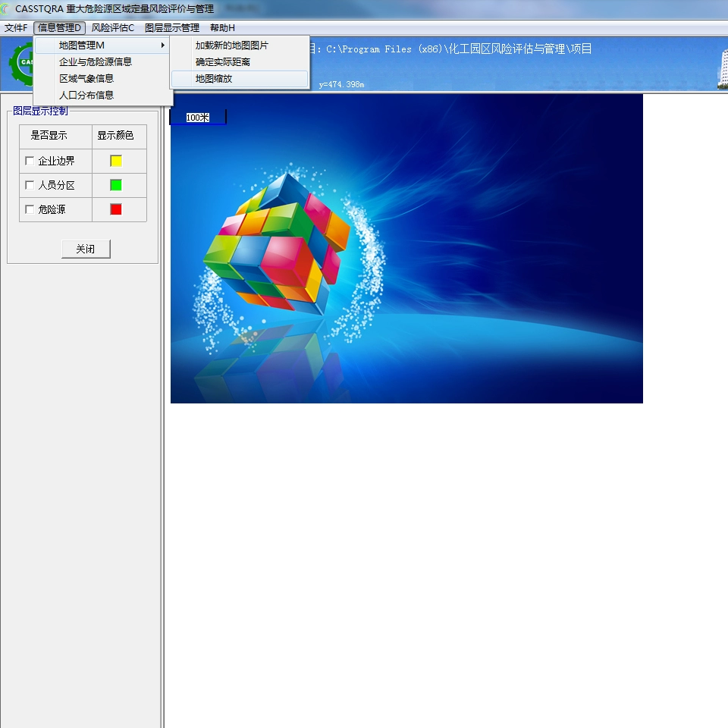The image size is (728, 728).
Task: Click the 100米 scale bar label
Action: click(x=198, y=118)
